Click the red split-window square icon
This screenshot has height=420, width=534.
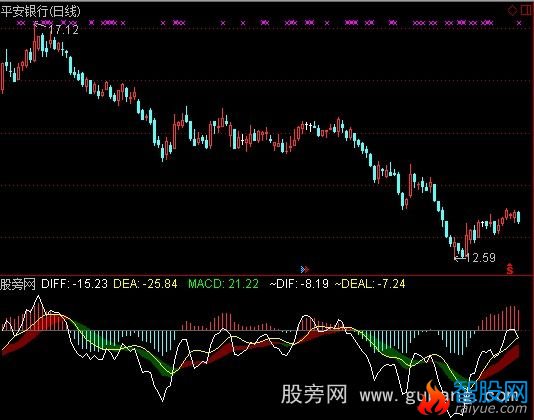[x=527, y=10]
